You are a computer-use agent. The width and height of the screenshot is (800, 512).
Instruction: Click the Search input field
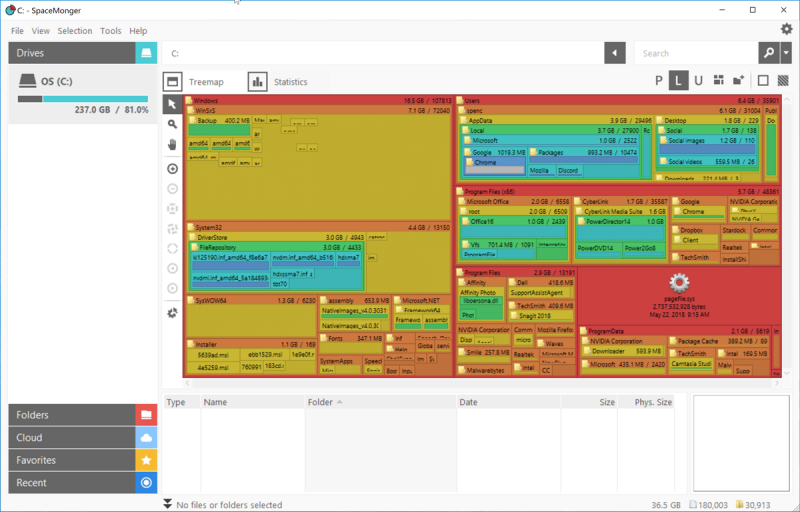pyautogui.click(x=695, y=53)
